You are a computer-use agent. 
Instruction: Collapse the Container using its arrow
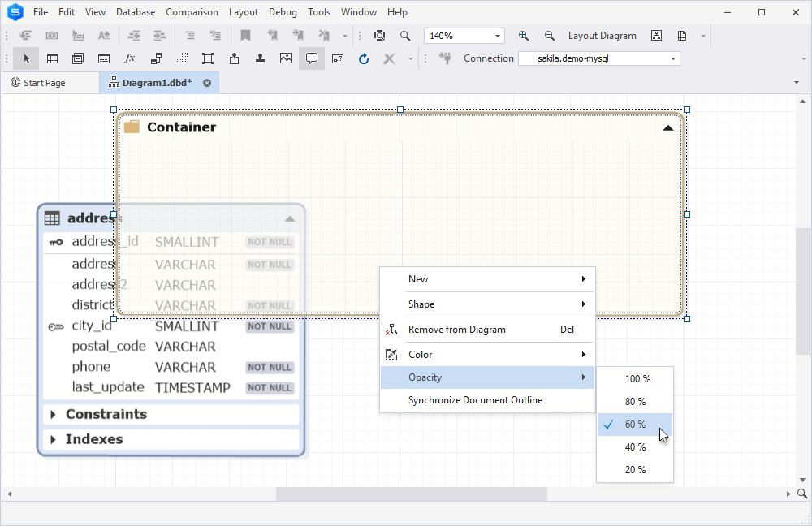(668, 128)
